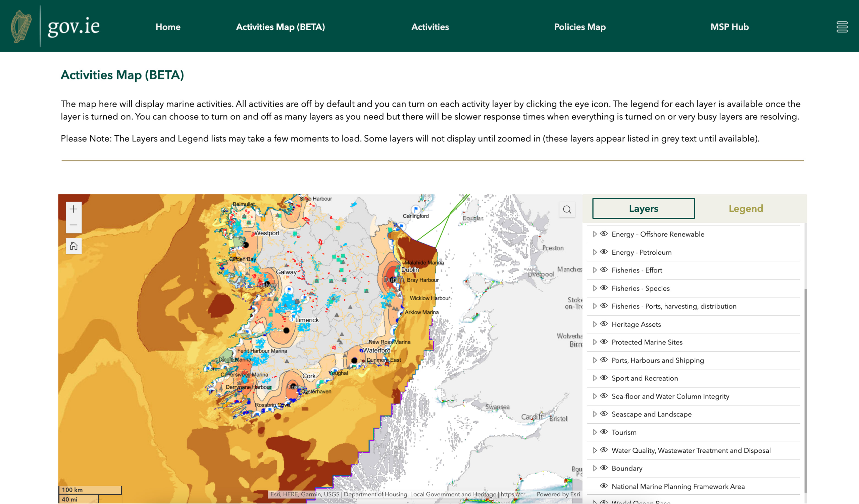The height and width of the screenshot is (504, 859).
Task: Show the Heritage Assets layer
Action: point(604,324)
